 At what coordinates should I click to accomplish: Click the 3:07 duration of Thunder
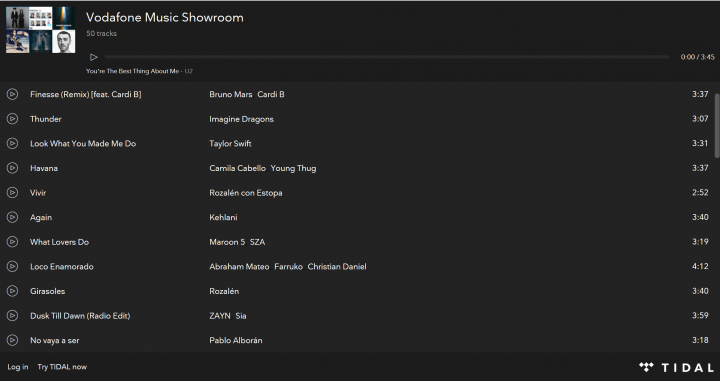(x=700, y=119)
